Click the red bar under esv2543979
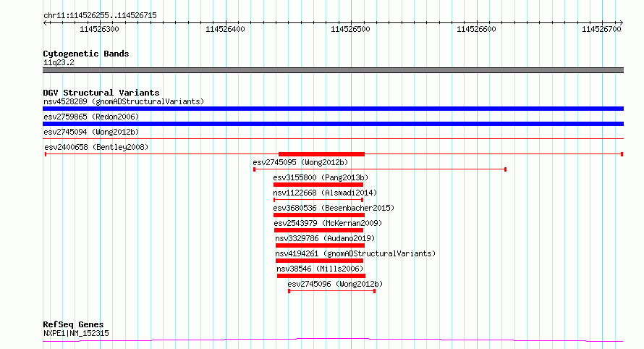Image resolution: width=644 pixels, height=349 pixels. pyautogui.click(x=318, y=230)
